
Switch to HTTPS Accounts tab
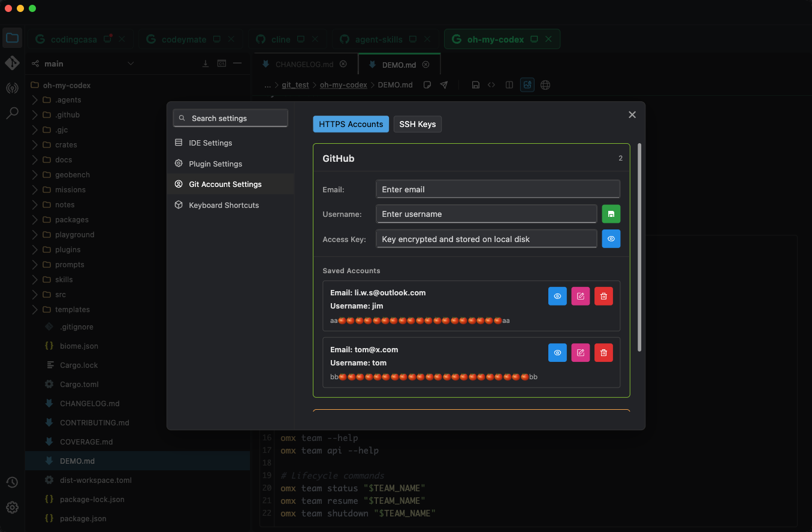(351, 124)
